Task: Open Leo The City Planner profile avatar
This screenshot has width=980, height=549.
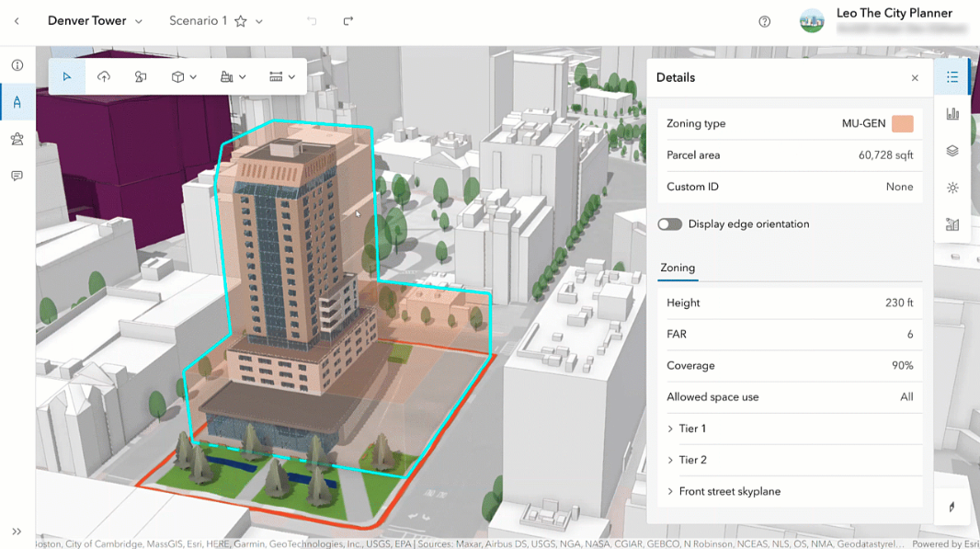Action: pos(812,21)
